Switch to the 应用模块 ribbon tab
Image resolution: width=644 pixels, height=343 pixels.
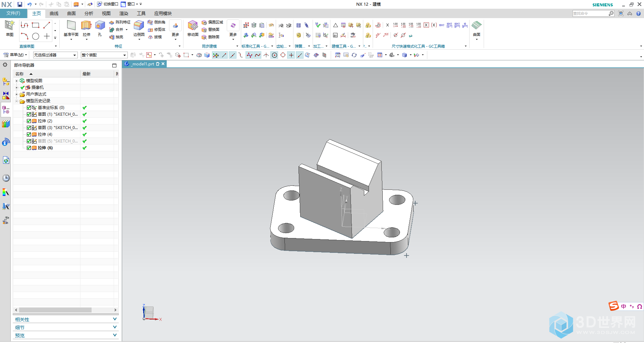(163, 13)
